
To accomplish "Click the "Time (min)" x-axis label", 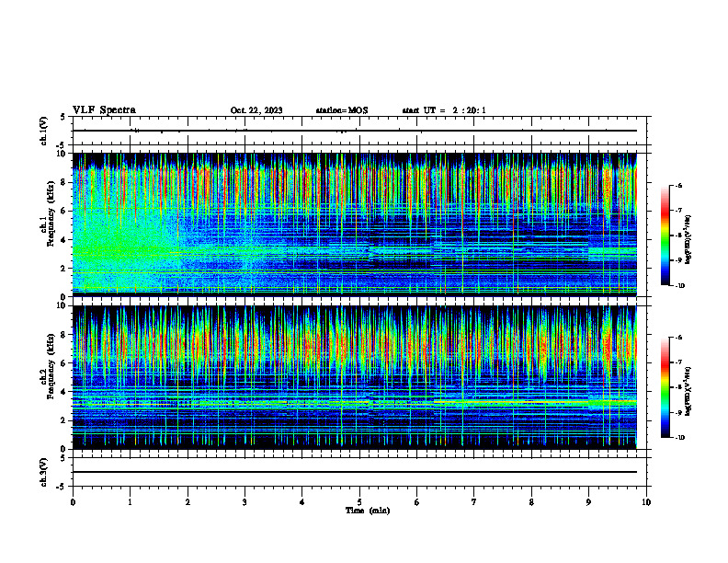I will click(368, 511).
